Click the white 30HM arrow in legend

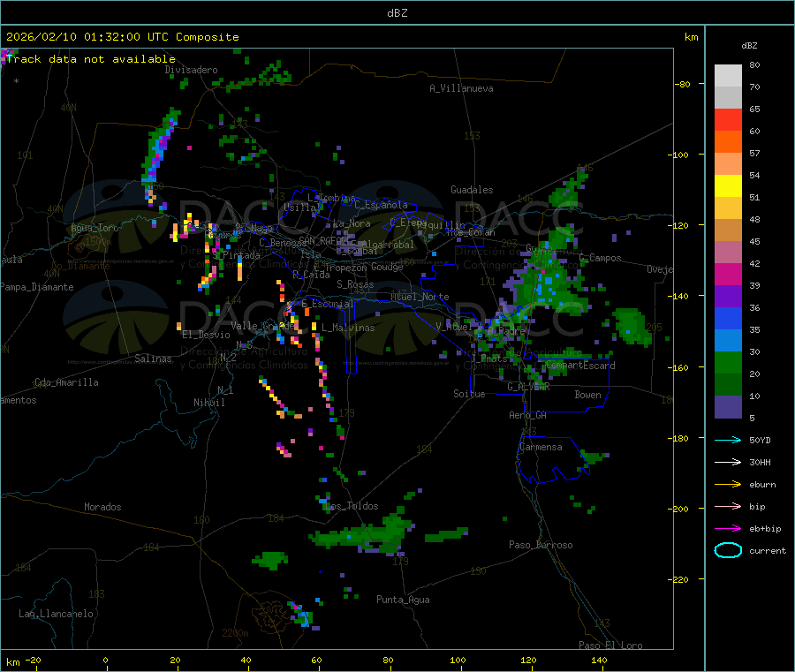[728, 462]
